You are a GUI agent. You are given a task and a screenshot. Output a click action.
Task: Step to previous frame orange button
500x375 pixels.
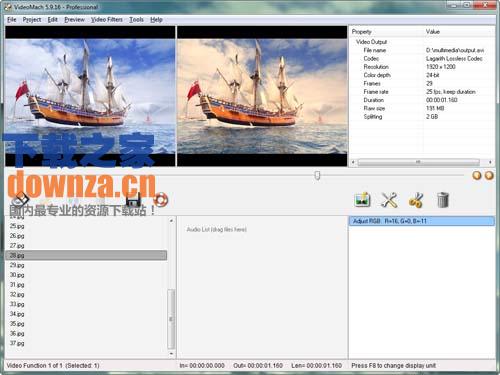pos(477,175)
